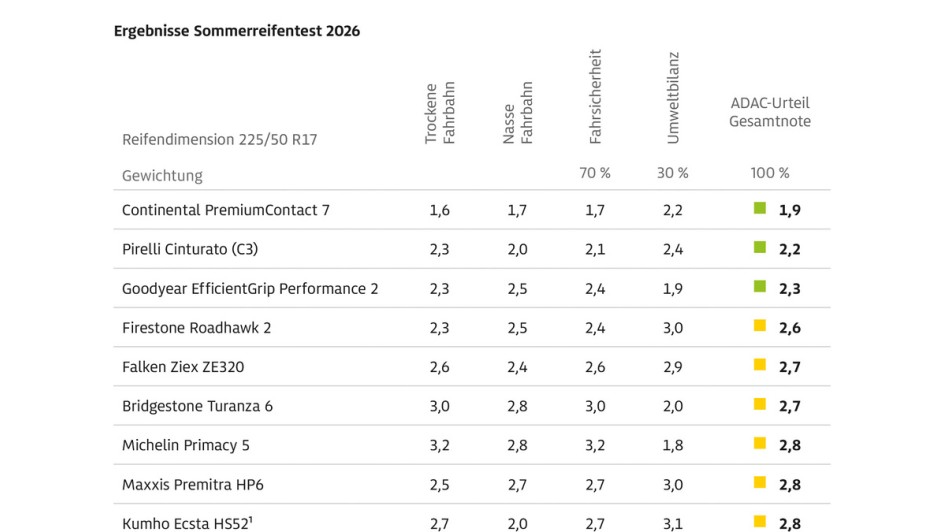945x532 pixels.
Task: Click yellow rating square for Falken Ziex ZE320
Action: point(760,365)
